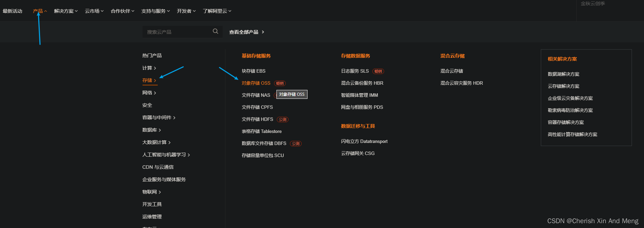Open 文件存储 CPFS product
Image resolution: width=644 pixels, height=228 pixels.
click(257, 107)
